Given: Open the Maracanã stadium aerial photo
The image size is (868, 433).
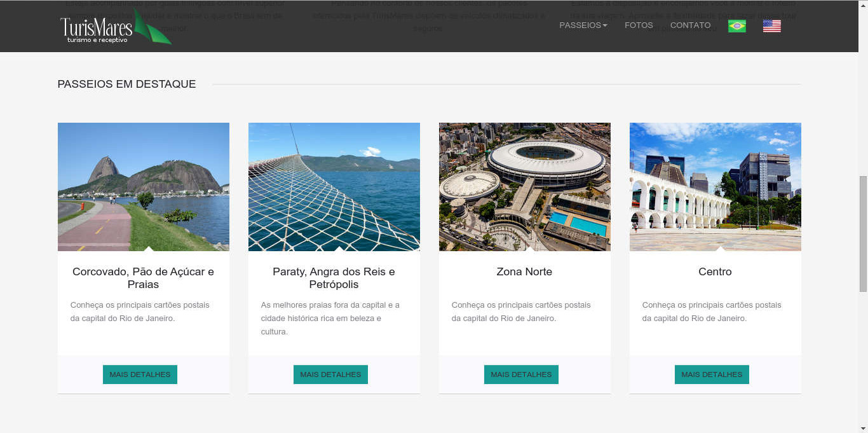Looking at the screenshot, I should pos(525,187).
